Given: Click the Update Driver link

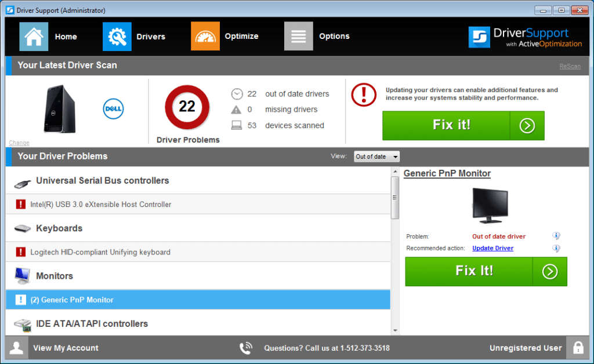Looking at the screenshot, I should click(x=492, y=248).
